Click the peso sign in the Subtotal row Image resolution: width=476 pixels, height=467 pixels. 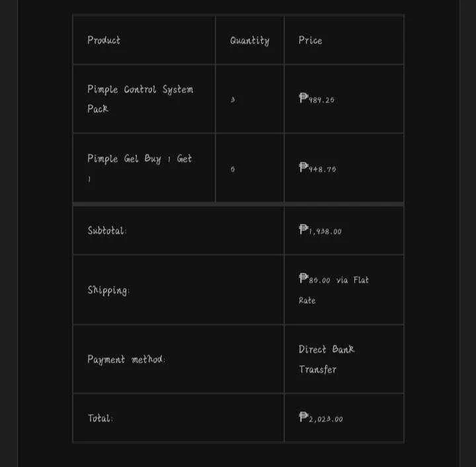tap(303, 229)
